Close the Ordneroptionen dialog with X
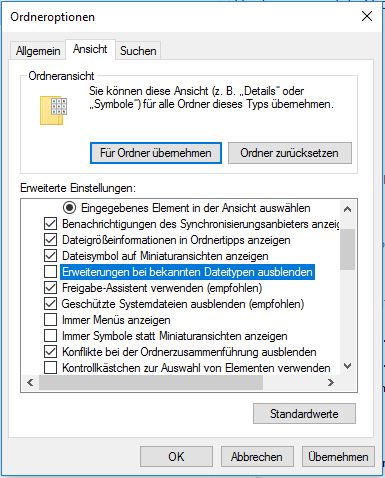 [367, 16]
